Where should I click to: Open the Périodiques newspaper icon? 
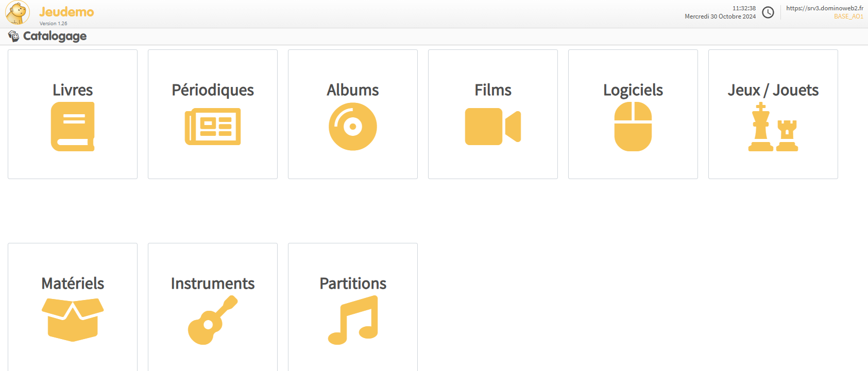(x=213, y=127)
